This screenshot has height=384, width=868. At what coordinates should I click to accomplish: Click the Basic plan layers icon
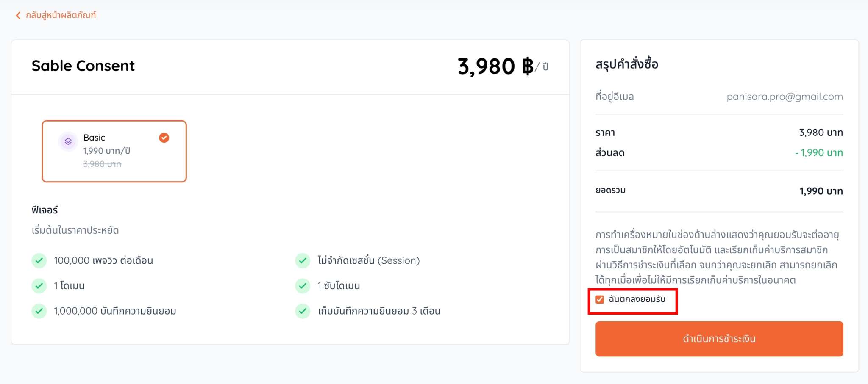click(x=68, y=141)
